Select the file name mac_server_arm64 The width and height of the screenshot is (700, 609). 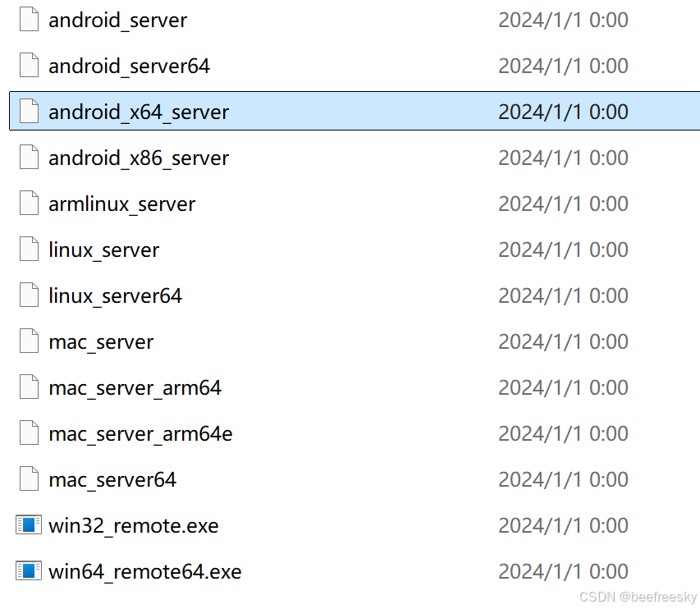[x=135, y=388]
